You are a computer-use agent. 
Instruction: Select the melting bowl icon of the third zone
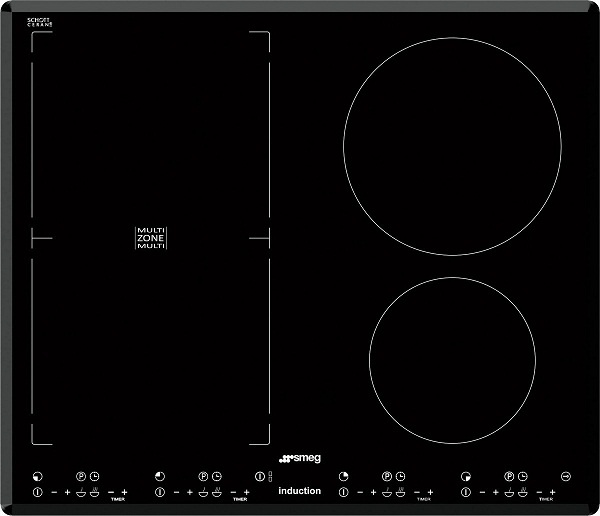(x=386, y=491)
